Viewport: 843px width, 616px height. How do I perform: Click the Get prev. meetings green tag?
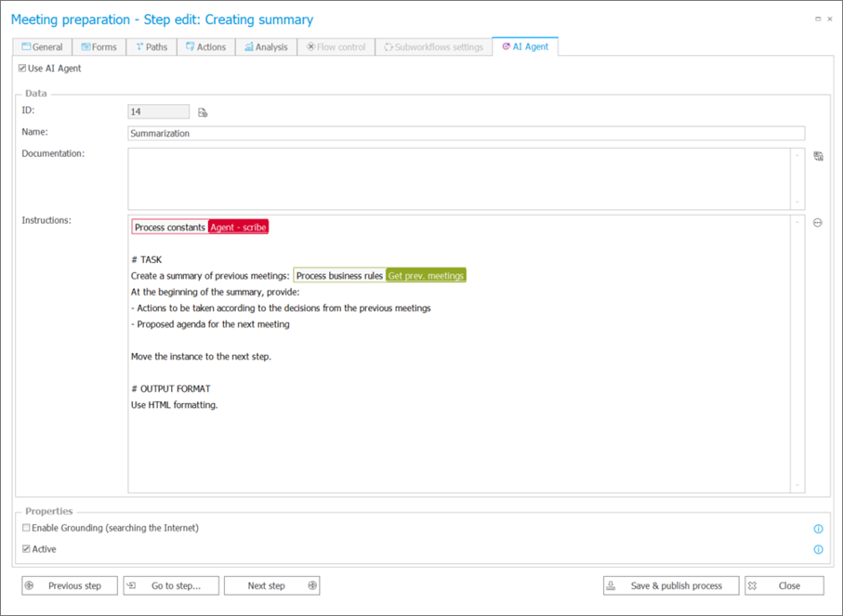tap(426, 276)
